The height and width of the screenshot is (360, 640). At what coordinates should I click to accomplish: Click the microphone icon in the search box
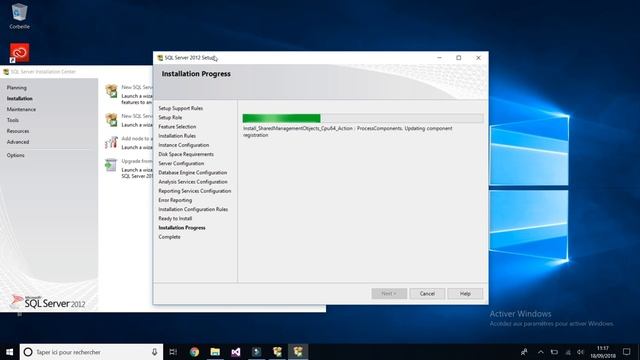coord(154,352)
